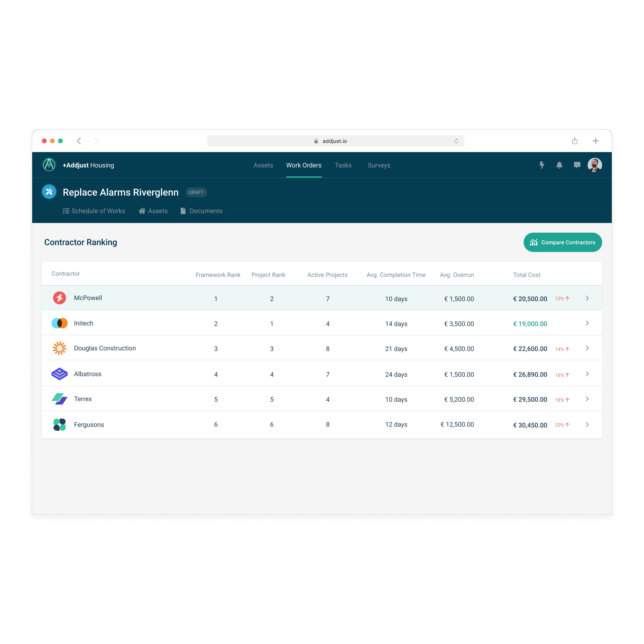Viewport: 644px width, 644px height.
Task: Click the Addjust Housing logo
Action: [49, 165]
